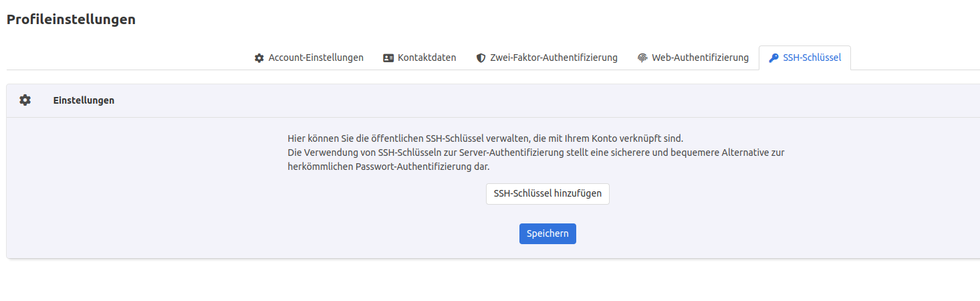Screen dimensions: 980x301
Task: Click the text line starting "Die Verwendung von"
Action: pyautogui.click(x=535, y=153)
